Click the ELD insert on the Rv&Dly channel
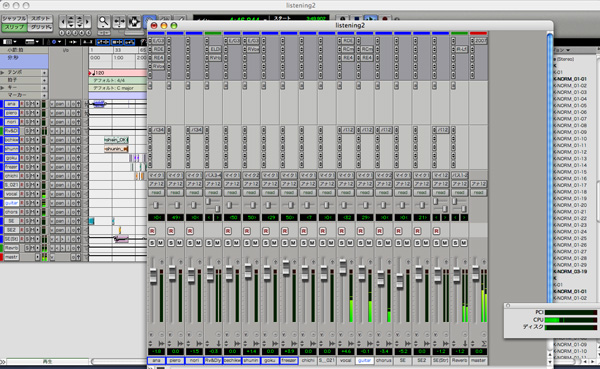 (215, 49)
